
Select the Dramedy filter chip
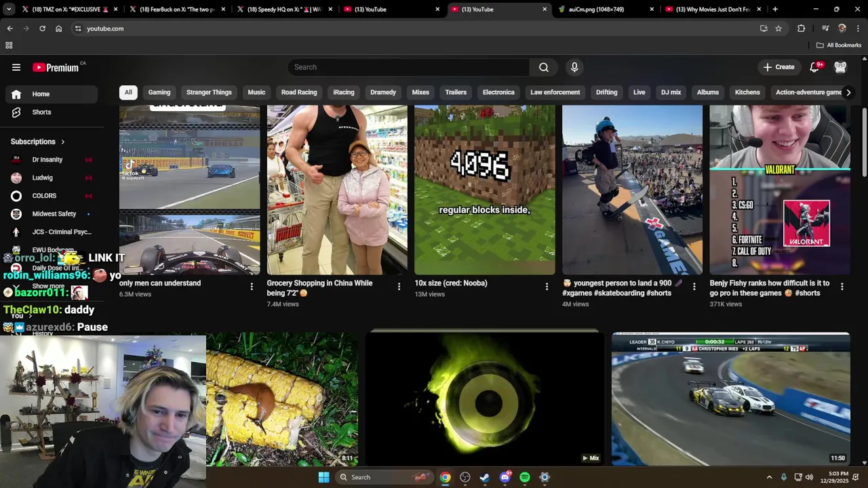[383, 92]
